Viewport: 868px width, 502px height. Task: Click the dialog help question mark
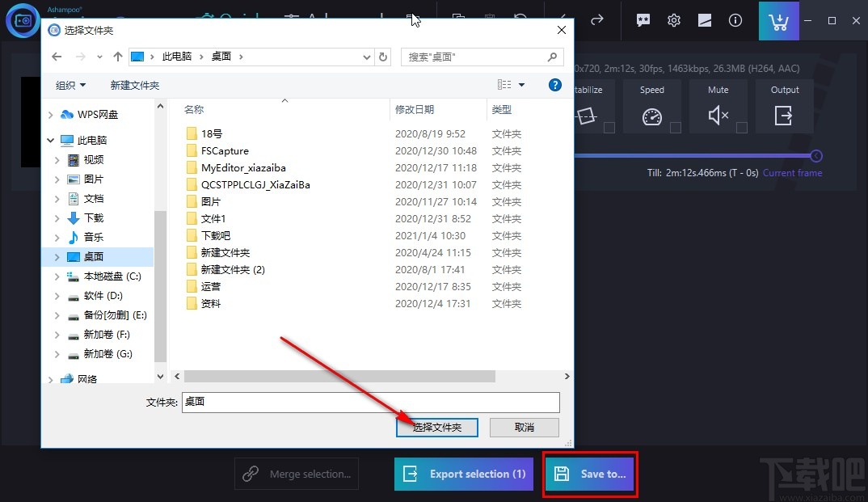pos(554,84)
